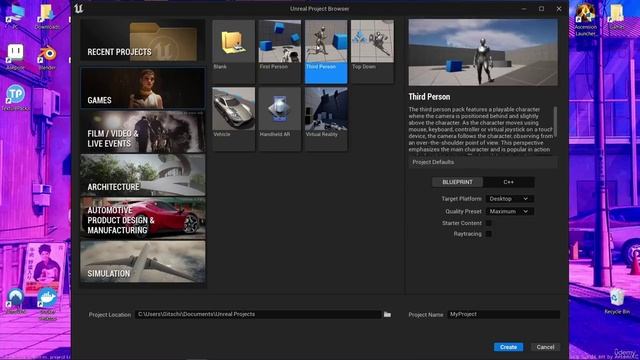The height and width of the screenshot is (360, 640).
Task: Open Film / Video & Live Events category
Action: (142, 131)
